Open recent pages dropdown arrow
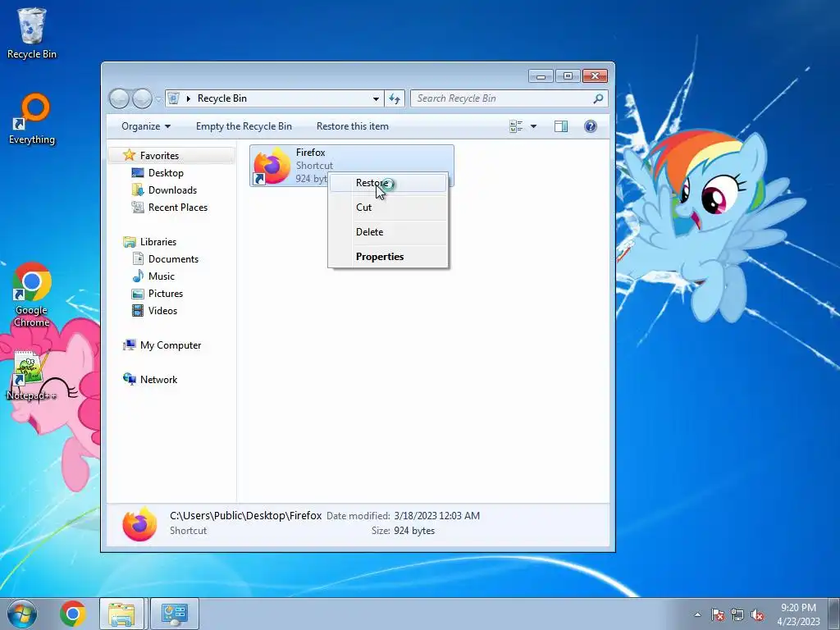 pyautogui.click(x=158, y=98)
